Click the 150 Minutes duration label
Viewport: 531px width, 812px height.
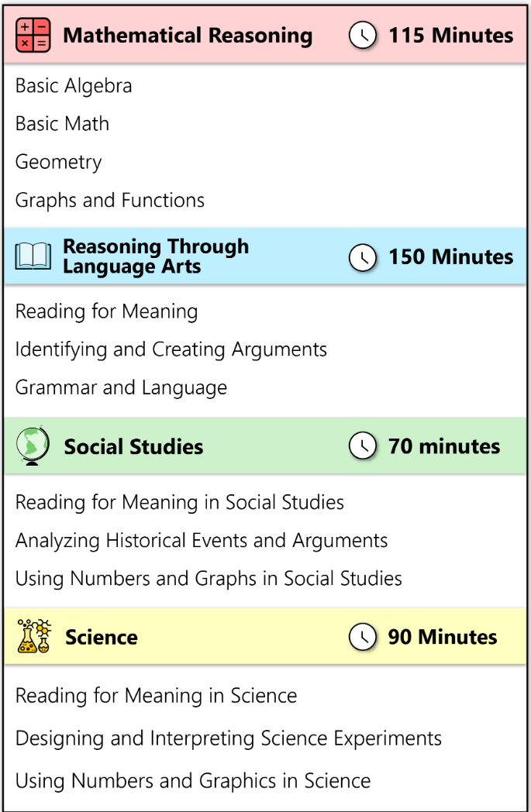450,257
